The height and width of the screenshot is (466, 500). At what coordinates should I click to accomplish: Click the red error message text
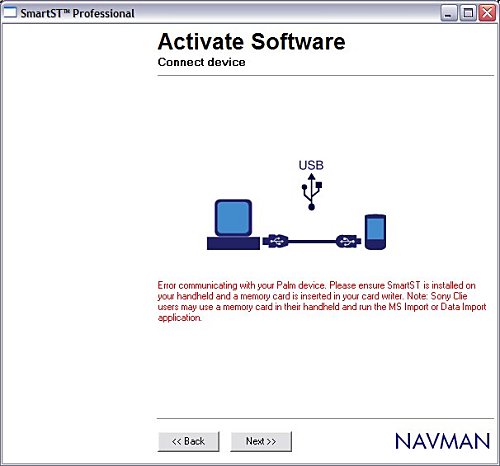322,301
